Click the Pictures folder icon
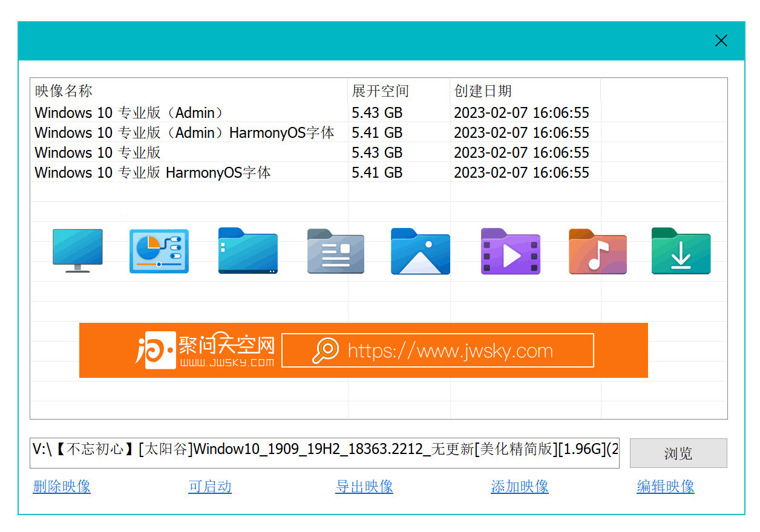Image resolution: width=760 pixels, height=532 pixels. [x=421, y=251]
